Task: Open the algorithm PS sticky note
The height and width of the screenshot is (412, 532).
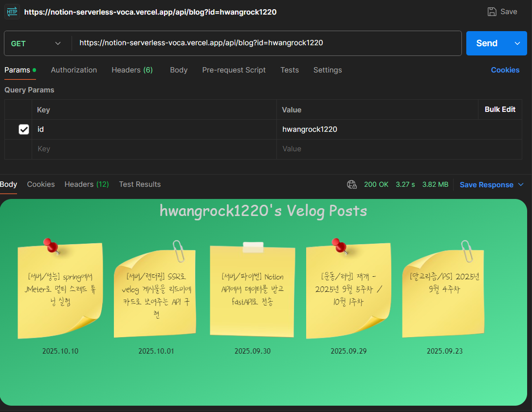Action: (443, 293)
